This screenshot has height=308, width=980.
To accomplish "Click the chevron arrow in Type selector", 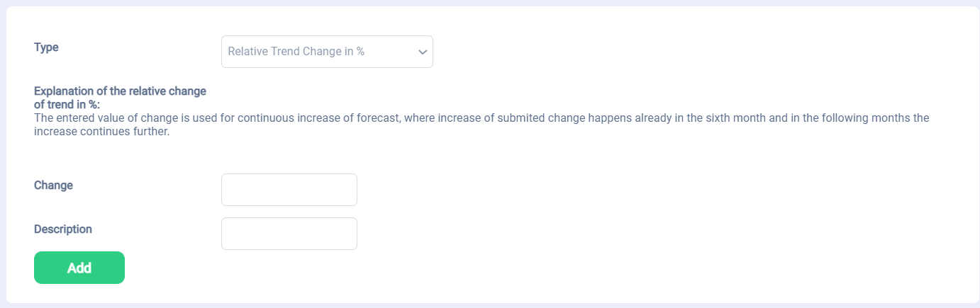I will [423, 52].
